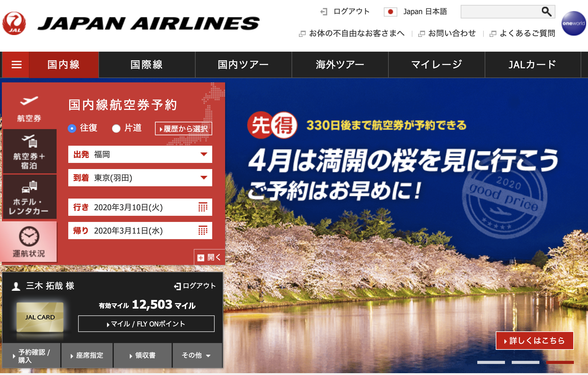Select the 航空券 airplane icon
Screen dimensions: 588x375
pos(29,101)
